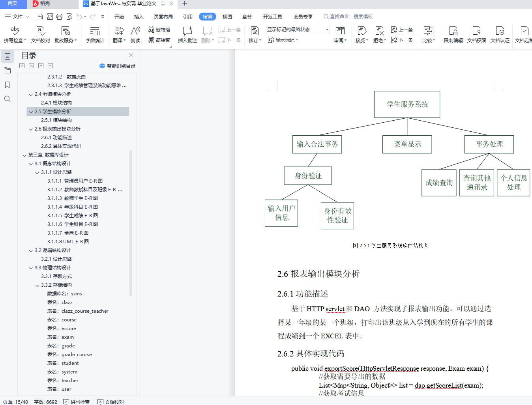
Task: Open the 开发工具 ribbon tab
Action: pyautogui.click(x=273, y=17)
